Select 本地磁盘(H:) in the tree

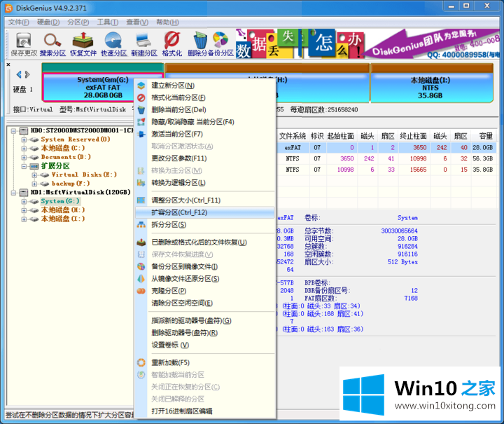click(63, 210)
